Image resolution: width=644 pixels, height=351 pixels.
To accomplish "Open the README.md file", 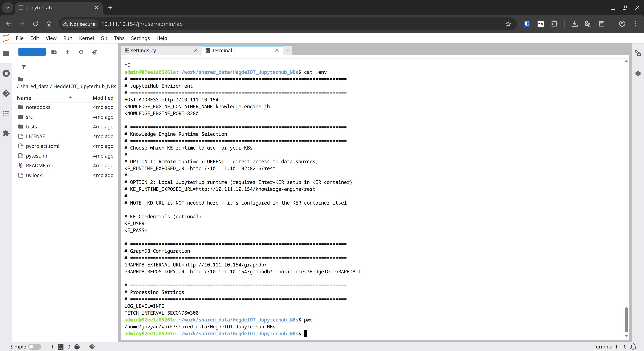I will click(x=40, y=165).
